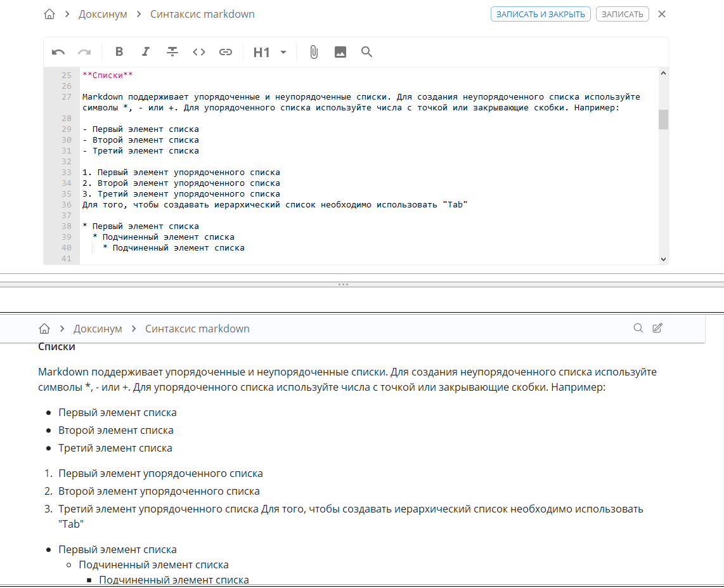Insert a hyperlink using the chain icon
The height and width of the screenshot is (588, 724).
[225, 52]
